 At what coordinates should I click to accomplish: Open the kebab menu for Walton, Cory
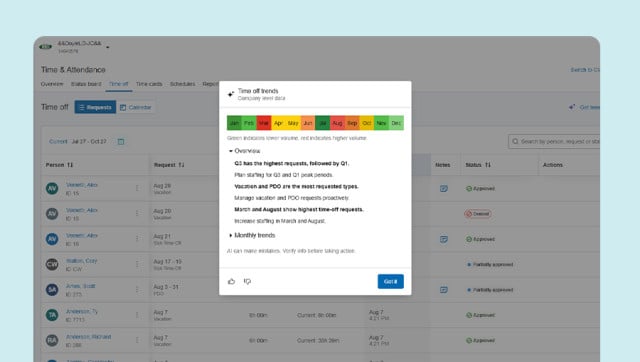coord(137,264)
